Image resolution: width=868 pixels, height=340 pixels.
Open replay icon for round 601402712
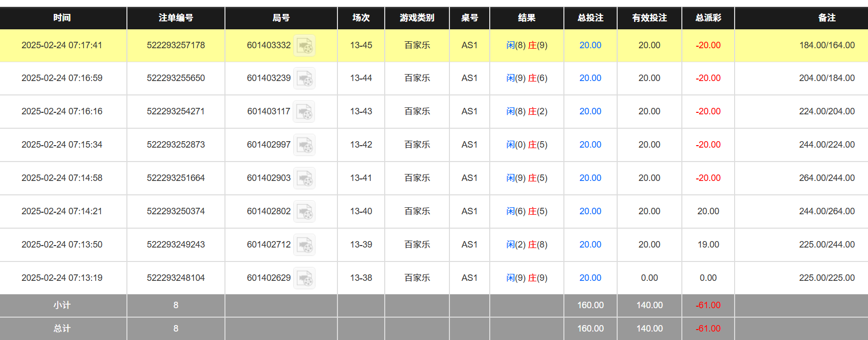(x=304, y=245)
